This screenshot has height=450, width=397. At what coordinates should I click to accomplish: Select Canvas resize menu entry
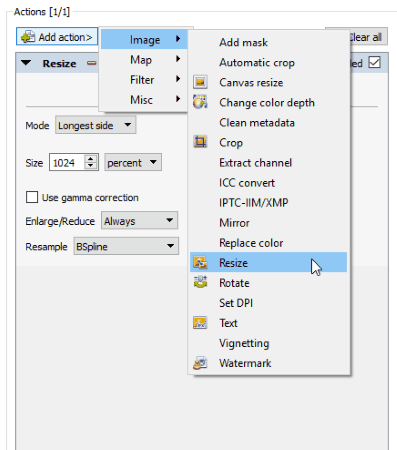click(x=268, y=82)
